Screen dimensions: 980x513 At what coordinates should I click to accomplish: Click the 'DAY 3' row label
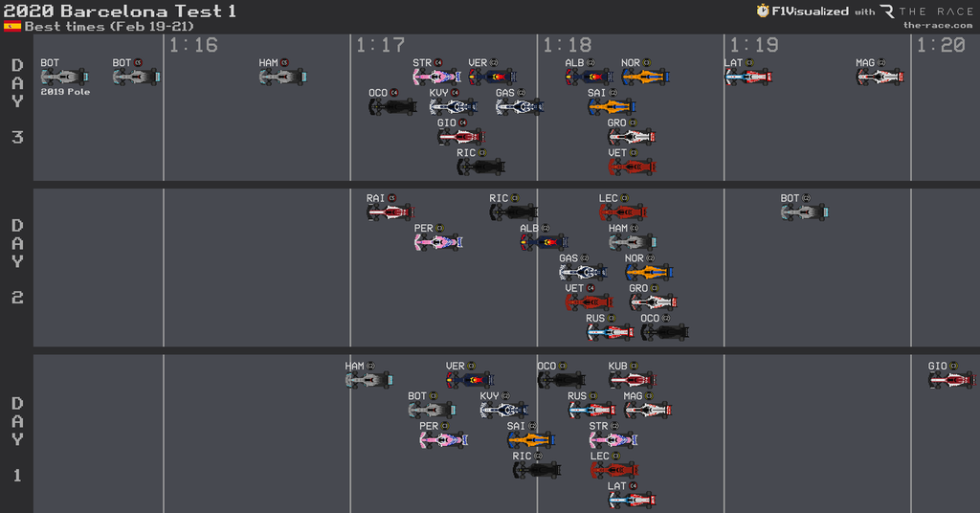click(x=17, y=101)
